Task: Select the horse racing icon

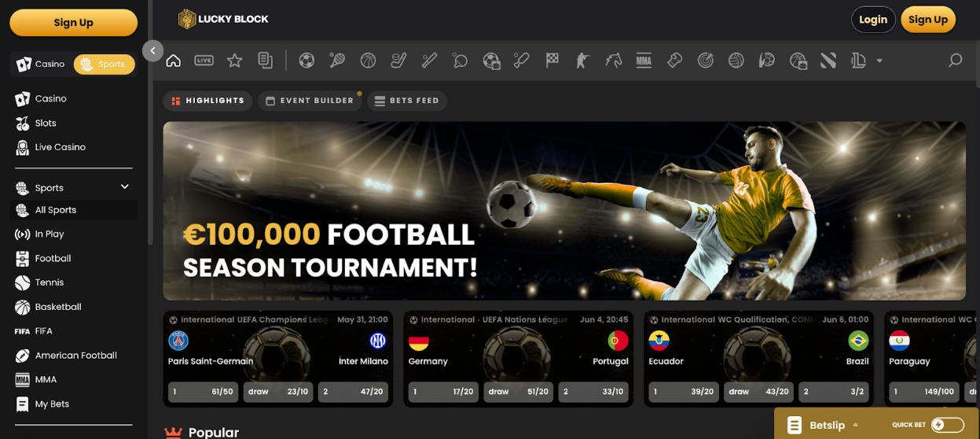Action: 613,61
